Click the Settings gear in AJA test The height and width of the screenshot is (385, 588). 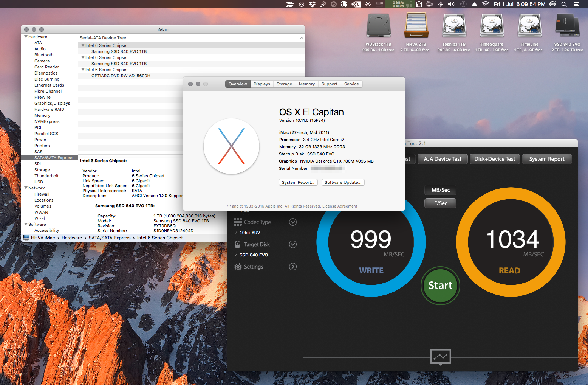pyautogui.click(x=238, y=267)
